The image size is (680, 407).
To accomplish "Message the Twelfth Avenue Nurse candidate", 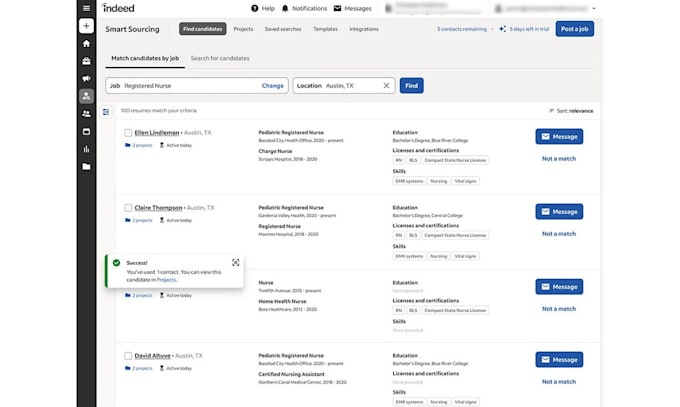I will tap(559, 287).
